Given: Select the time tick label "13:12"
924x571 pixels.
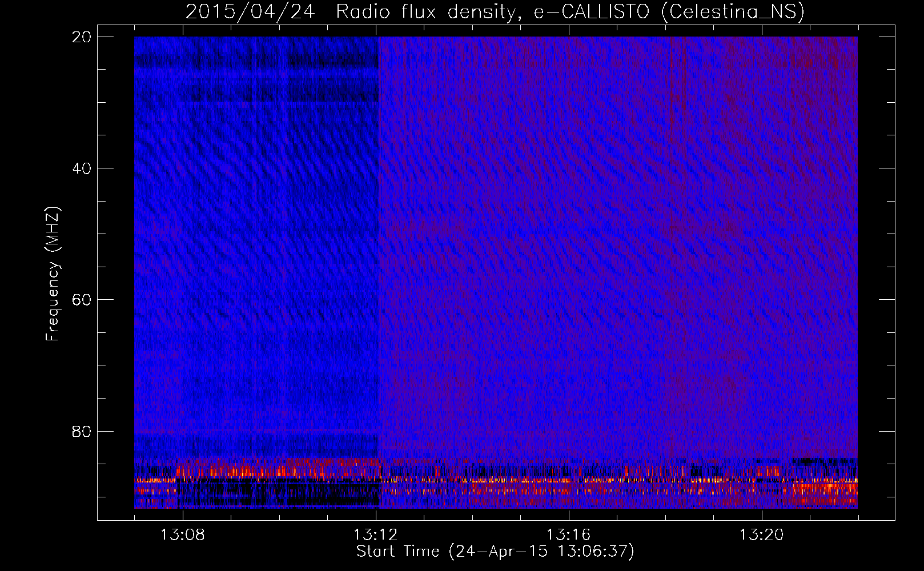Looking at the screenshot, I should coord(376,535).
